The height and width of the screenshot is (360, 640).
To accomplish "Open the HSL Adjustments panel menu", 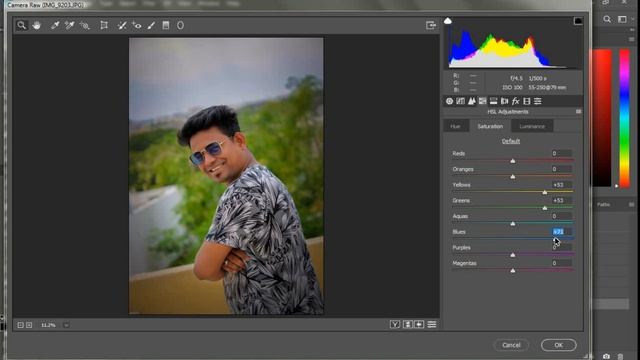I will point(578,111).
